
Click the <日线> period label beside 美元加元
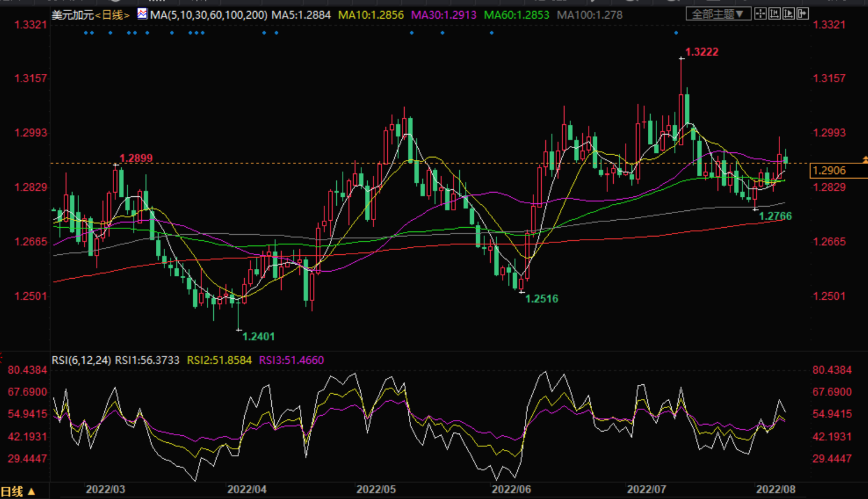tap(112, 15)
